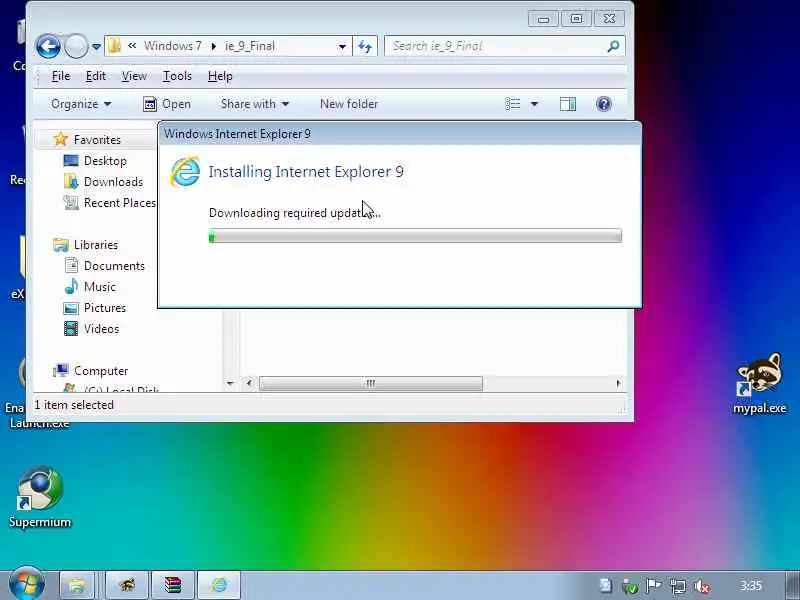
Task: Open recent pages dropdown beside nav arrows
Action: pos(96,47)
